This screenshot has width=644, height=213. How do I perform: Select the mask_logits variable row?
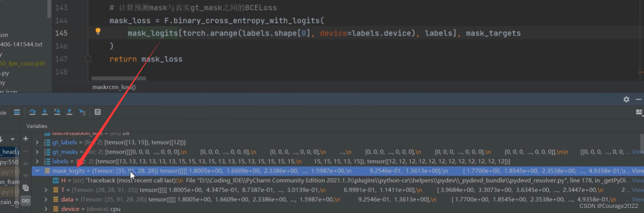point(338,171)
